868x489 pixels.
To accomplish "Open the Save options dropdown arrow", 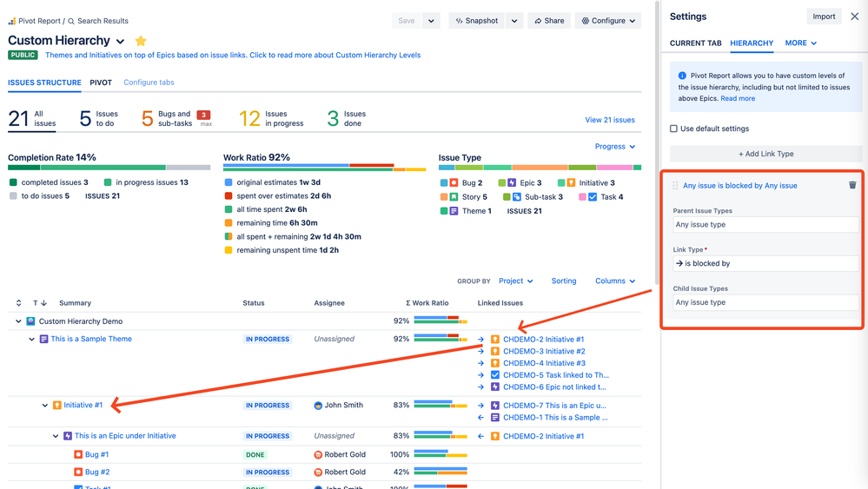I will [x=431, y=21].
